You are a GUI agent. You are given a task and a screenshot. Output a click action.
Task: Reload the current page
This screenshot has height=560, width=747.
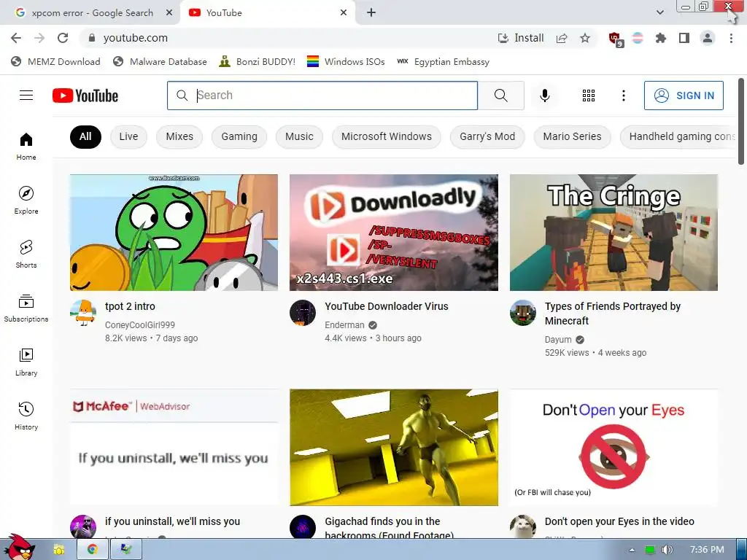point(63,38)
